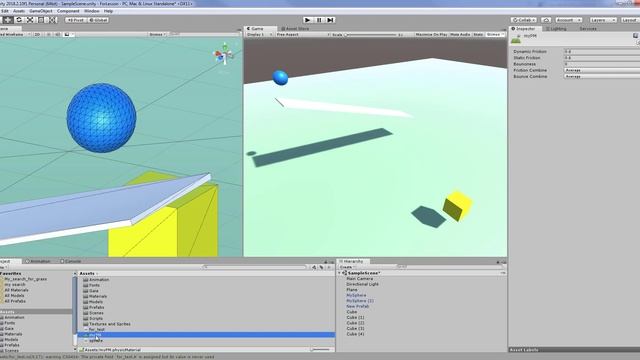
Task: Switch to the Services tab
Action: click(x=588, y=29)
